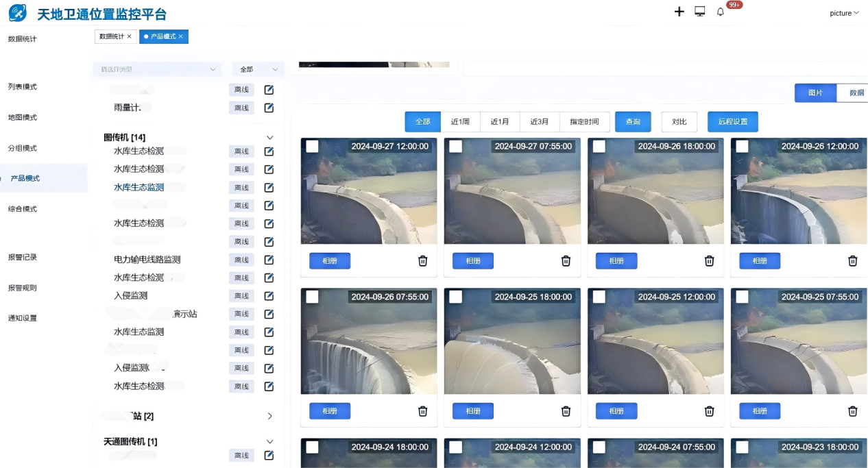Filter images by 全部
Screen dimensions: 868x468
pyautogui.click(x=422, y=121)
